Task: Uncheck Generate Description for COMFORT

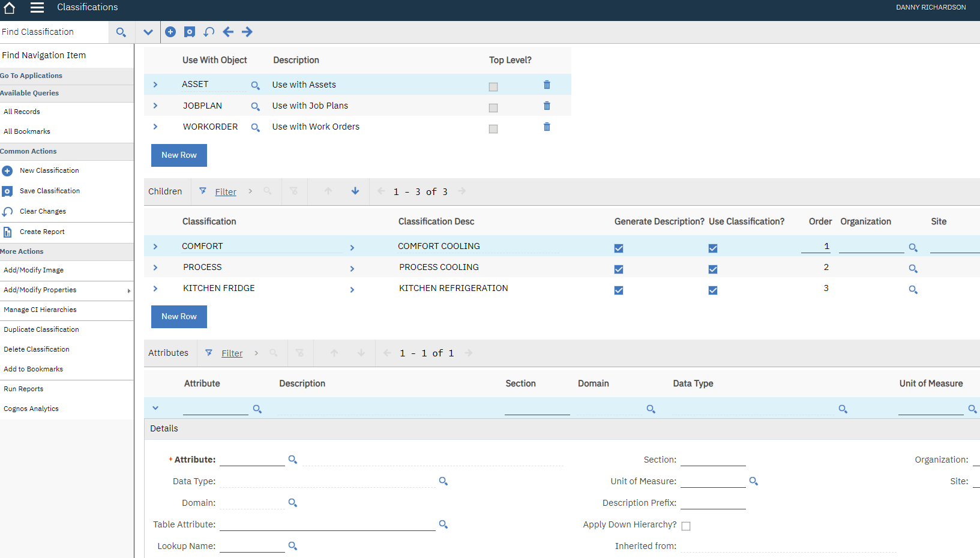Action: (619, 248)
